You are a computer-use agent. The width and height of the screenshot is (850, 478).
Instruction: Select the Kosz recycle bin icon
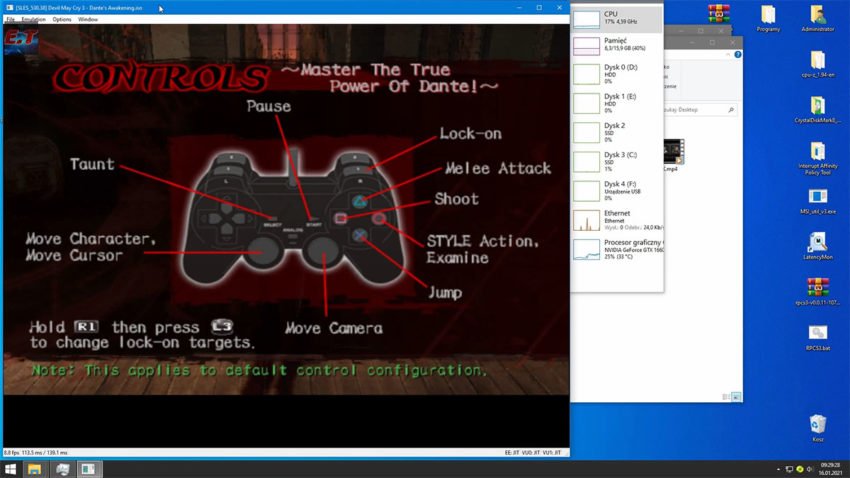click(817, 427)
